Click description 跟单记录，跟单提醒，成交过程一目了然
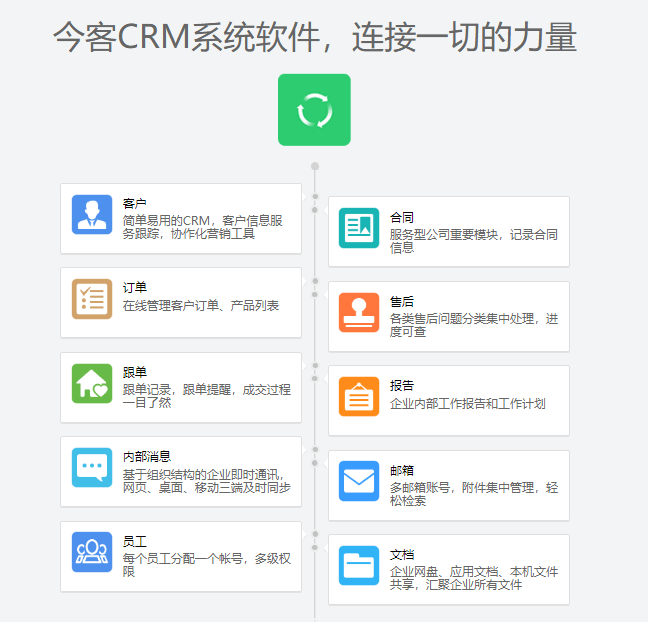The width and height of the screenshot is (648, 622). tap(207, 396)
